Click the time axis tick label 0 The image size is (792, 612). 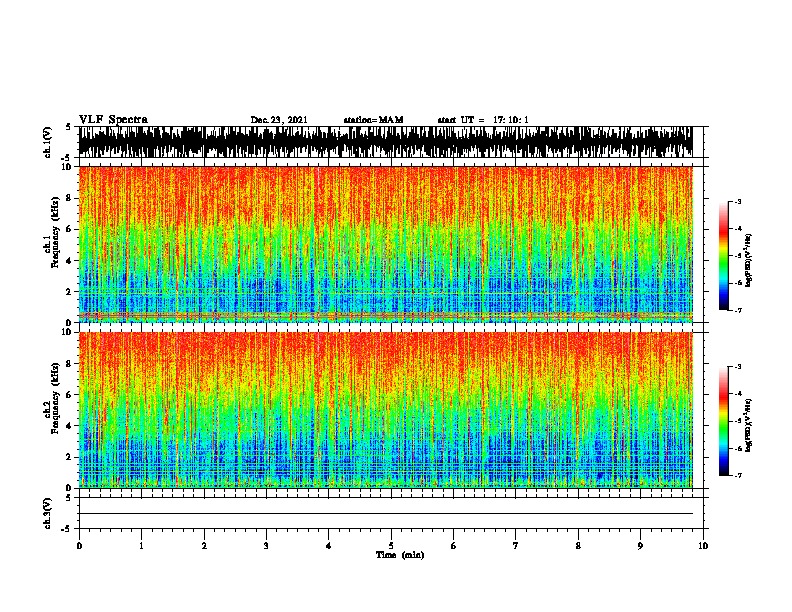[x=79, y=546]
